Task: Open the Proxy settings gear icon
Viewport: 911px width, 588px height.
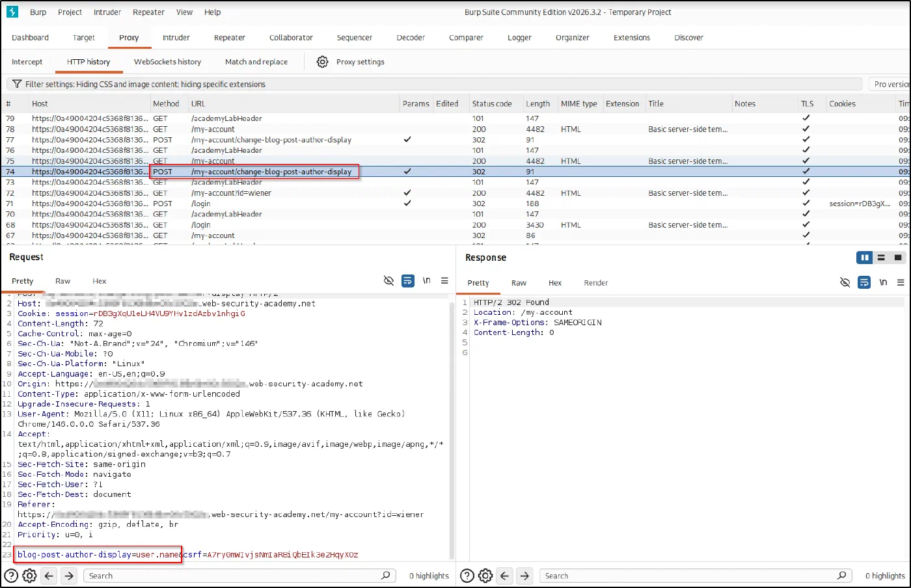Action: 322,62
